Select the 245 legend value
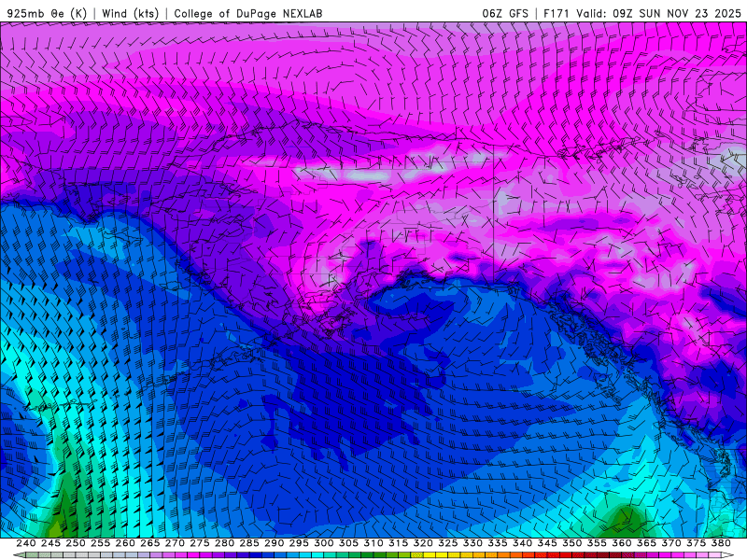 click(x=50, y=543)
